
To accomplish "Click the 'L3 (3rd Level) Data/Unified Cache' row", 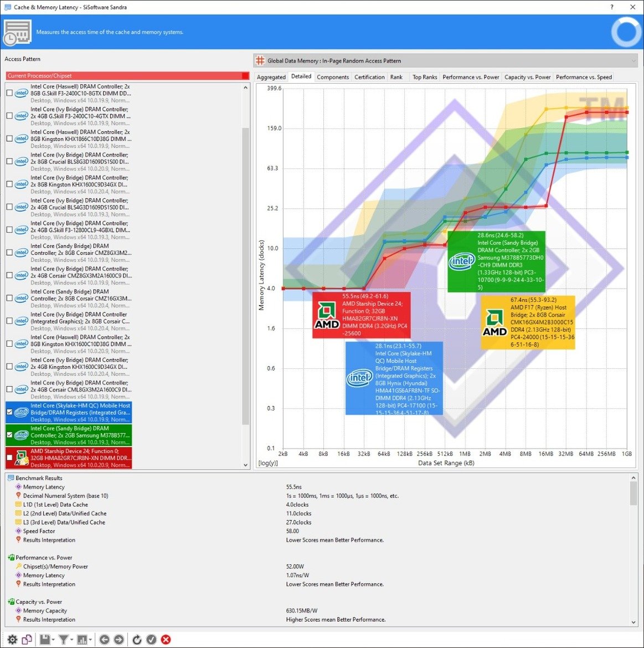I will coord(64,522).
